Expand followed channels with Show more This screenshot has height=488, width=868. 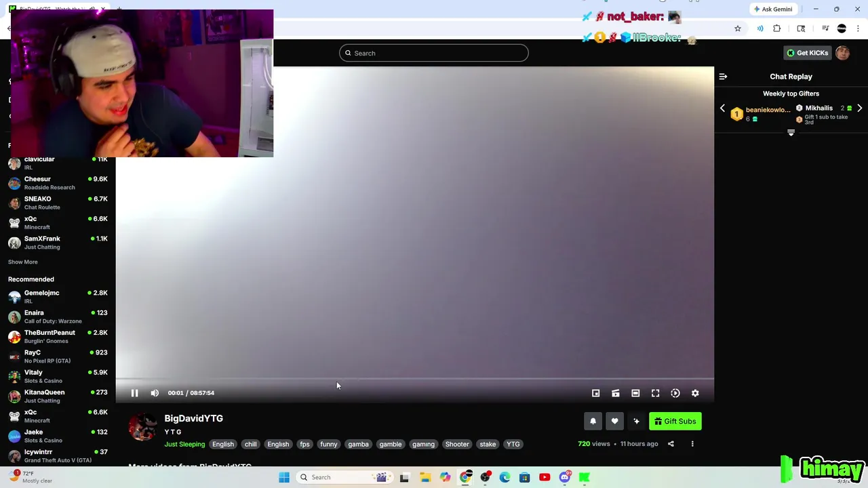[x=22, y=262]
